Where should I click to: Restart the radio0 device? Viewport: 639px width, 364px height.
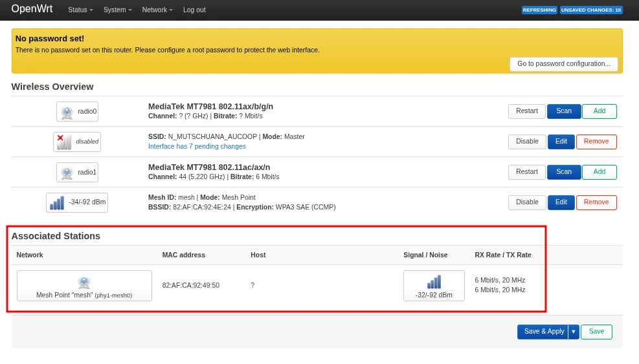526,111
